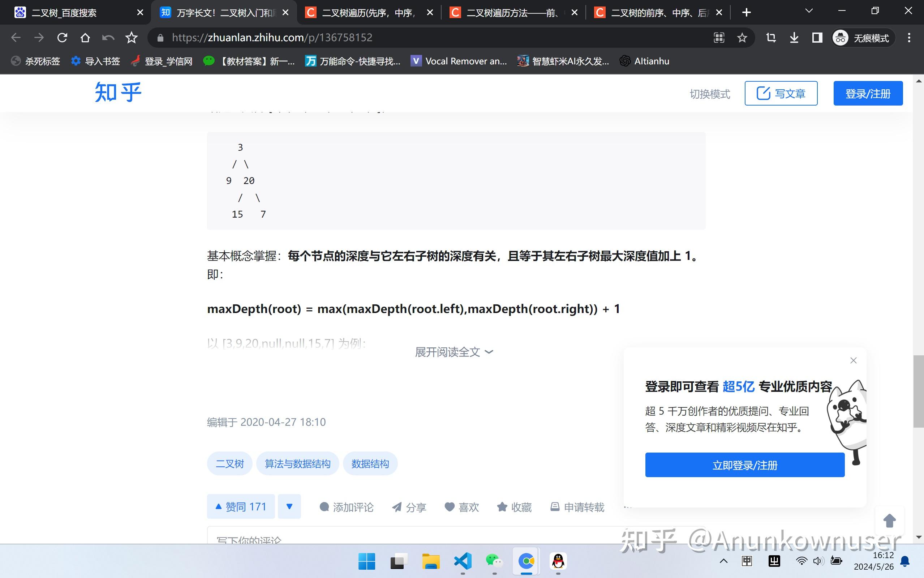Click the star icon inside address bar
Screen dimensions: 924x578
click(x=742, y=38)
